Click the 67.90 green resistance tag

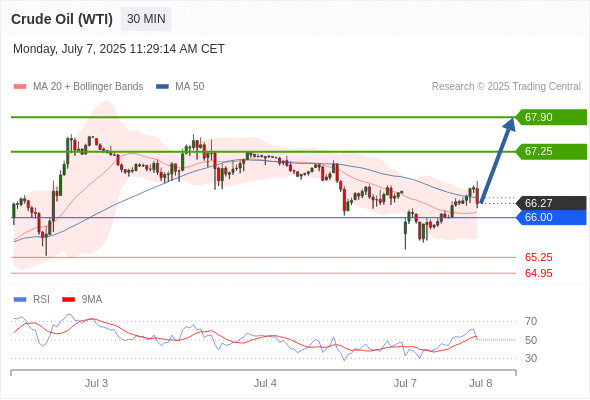coord(551,117)
